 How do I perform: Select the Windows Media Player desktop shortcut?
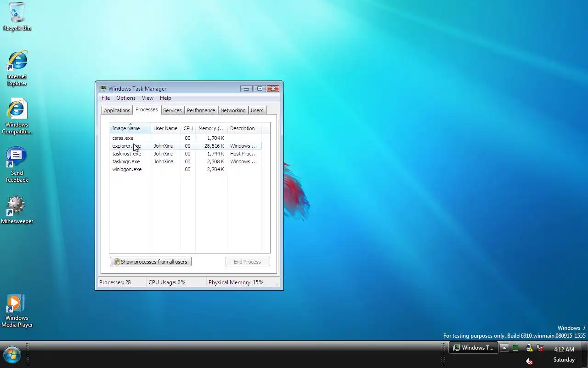coord(17,311)
